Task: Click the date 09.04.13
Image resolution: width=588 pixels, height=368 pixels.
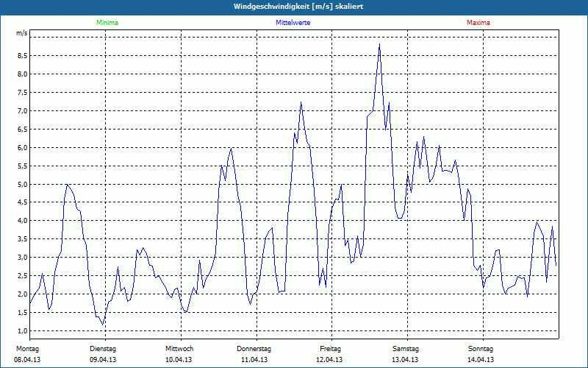Action: 103,360
